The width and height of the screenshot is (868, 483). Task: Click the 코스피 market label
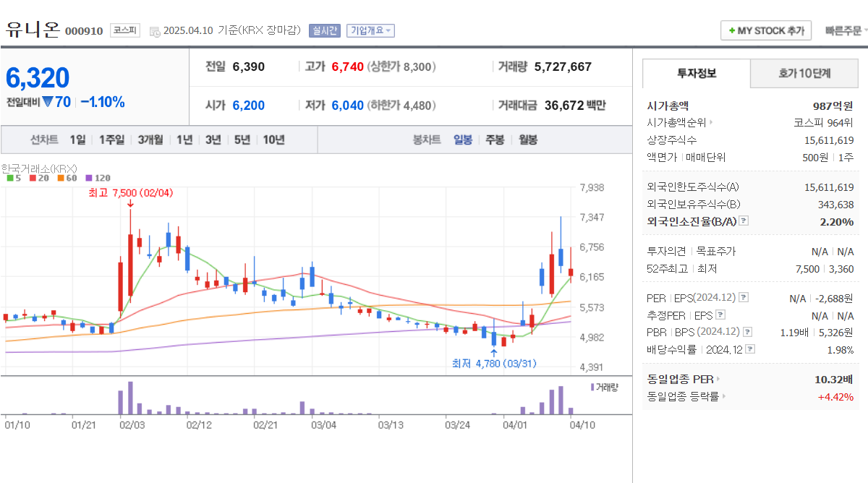124,30
